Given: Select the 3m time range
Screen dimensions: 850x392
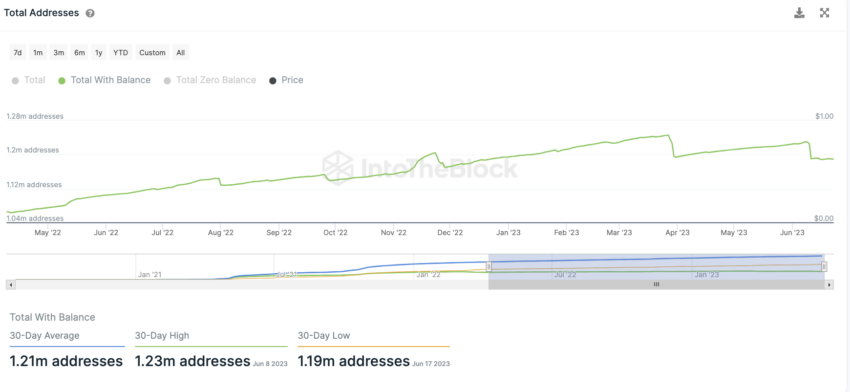Looking at the screenshot, I should [x=59, y=53].
